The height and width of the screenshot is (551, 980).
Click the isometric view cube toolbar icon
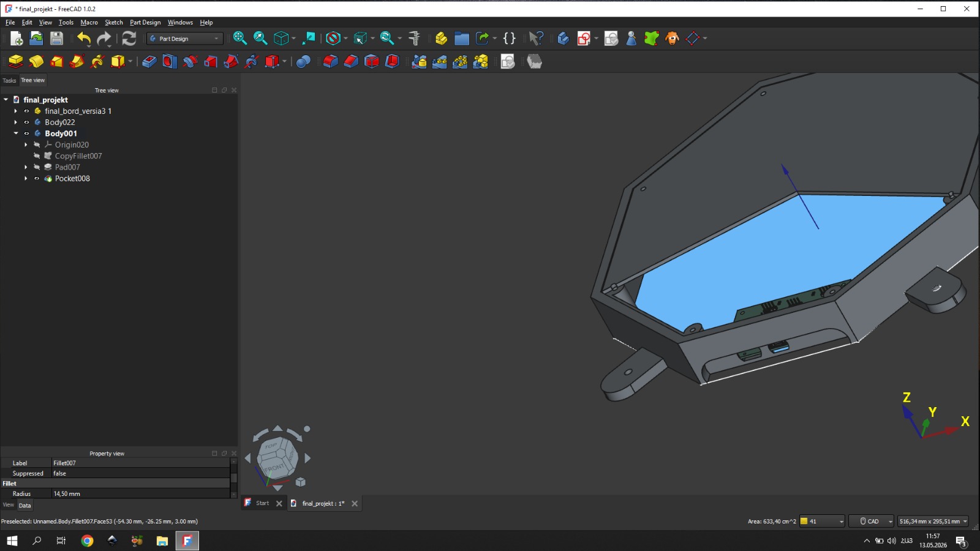point(281,39)
